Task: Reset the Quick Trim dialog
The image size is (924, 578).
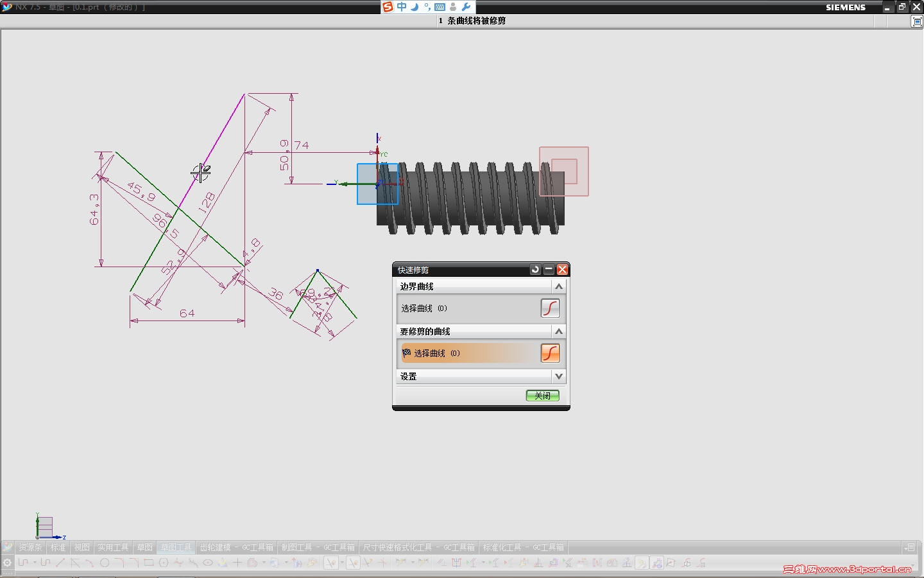Action: 535,270
